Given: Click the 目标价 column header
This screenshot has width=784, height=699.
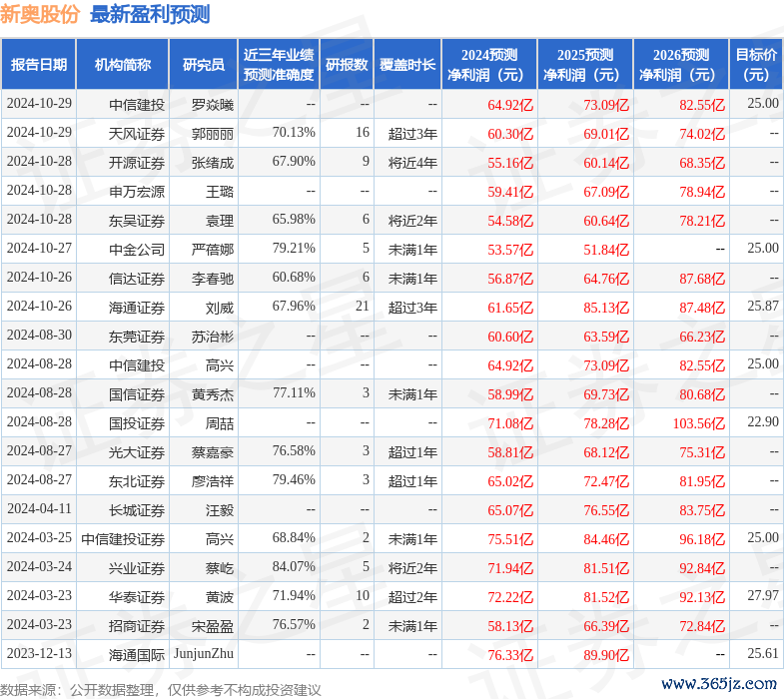Looking at the screenshot, I should 756,65.
